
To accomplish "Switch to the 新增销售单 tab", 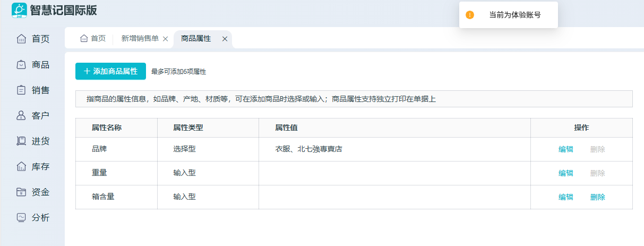I will point(140,39).
